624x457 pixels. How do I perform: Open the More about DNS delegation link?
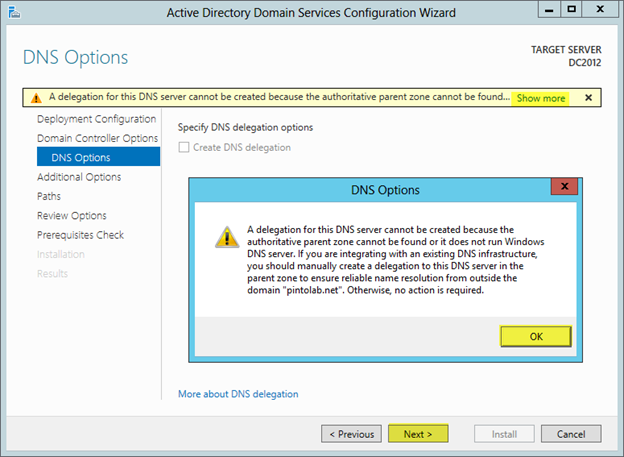click(x=238, y=394)
